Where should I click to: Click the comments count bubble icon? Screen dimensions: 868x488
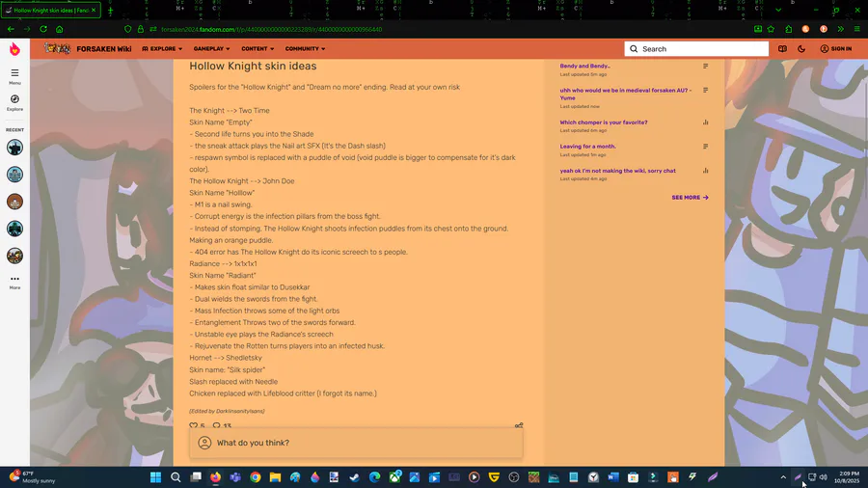(x=216, y=425)
